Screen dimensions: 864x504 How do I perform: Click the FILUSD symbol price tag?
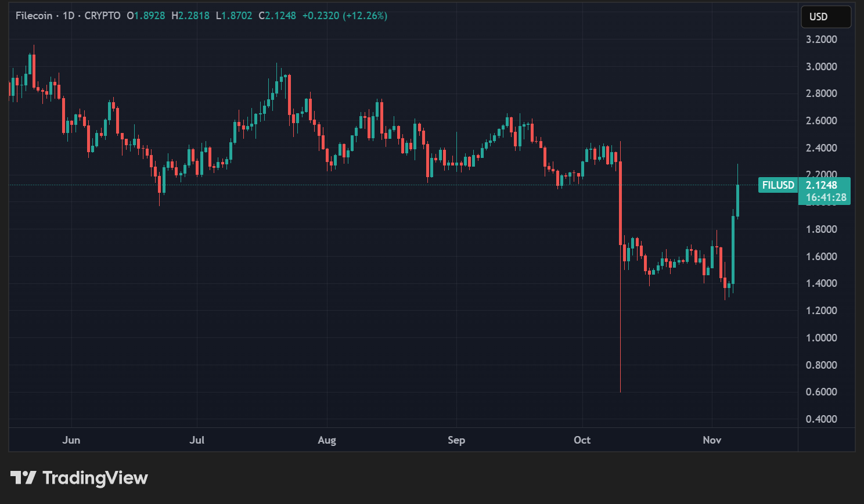click(777, 185)
